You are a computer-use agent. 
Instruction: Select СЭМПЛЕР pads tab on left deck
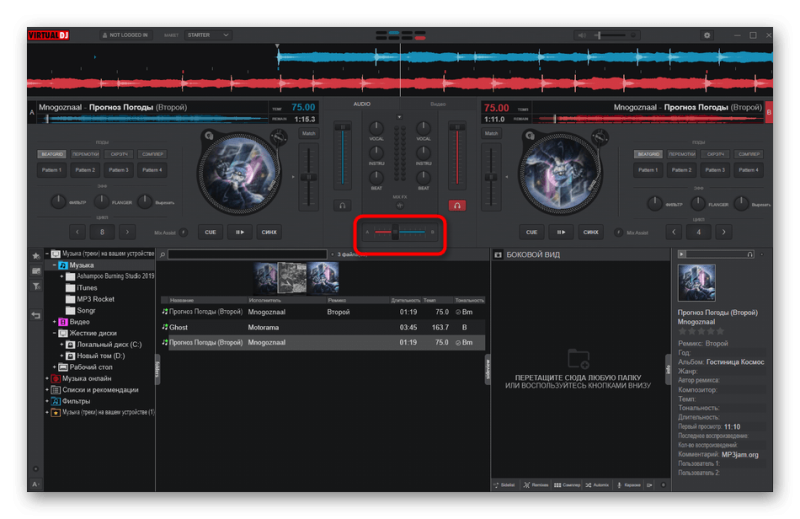coord(152,154)
